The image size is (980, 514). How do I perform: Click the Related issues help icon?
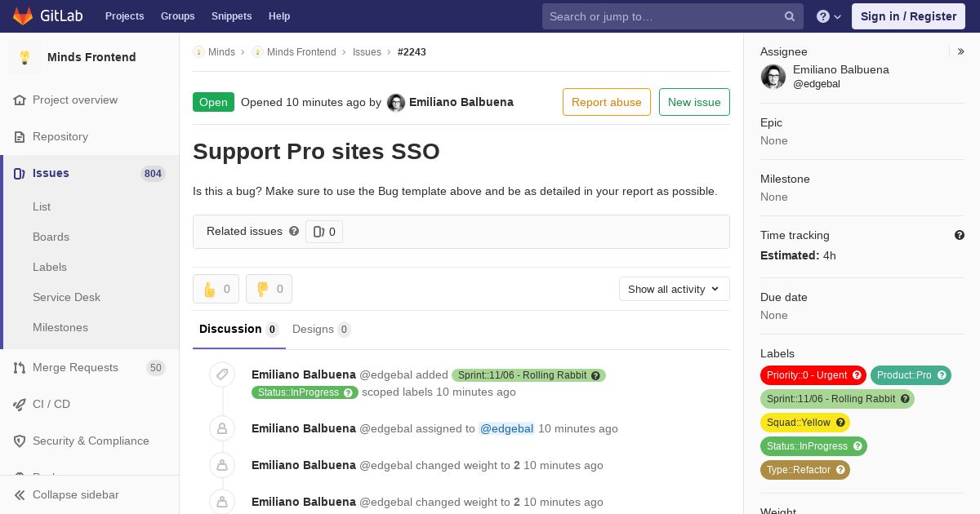[x=294, y=231]
